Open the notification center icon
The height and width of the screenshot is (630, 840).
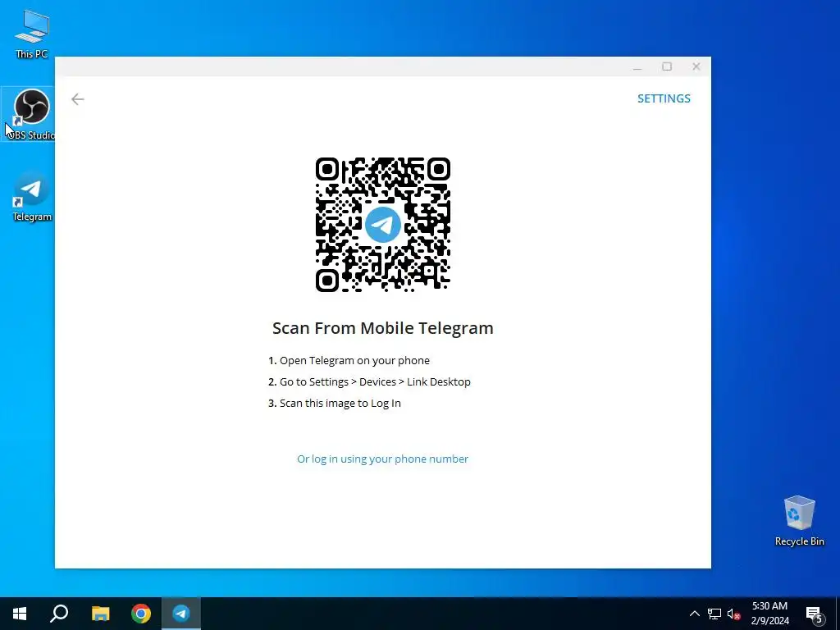click(x=815, y=614)
